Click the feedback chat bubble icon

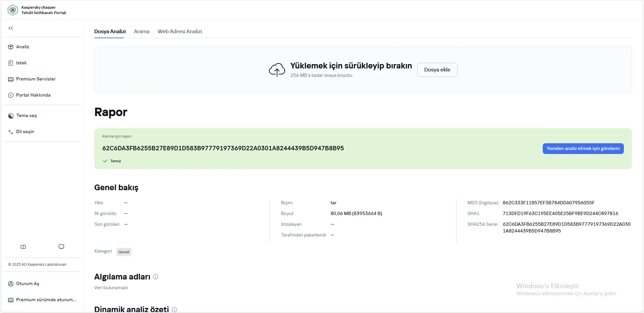tap(61, 247)
